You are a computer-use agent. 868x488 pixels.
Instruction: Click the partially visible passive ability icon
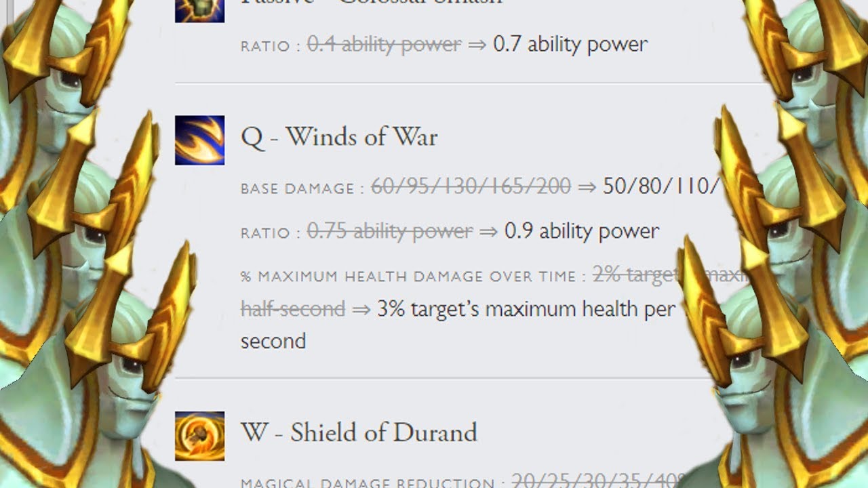[x=199, y=11]
